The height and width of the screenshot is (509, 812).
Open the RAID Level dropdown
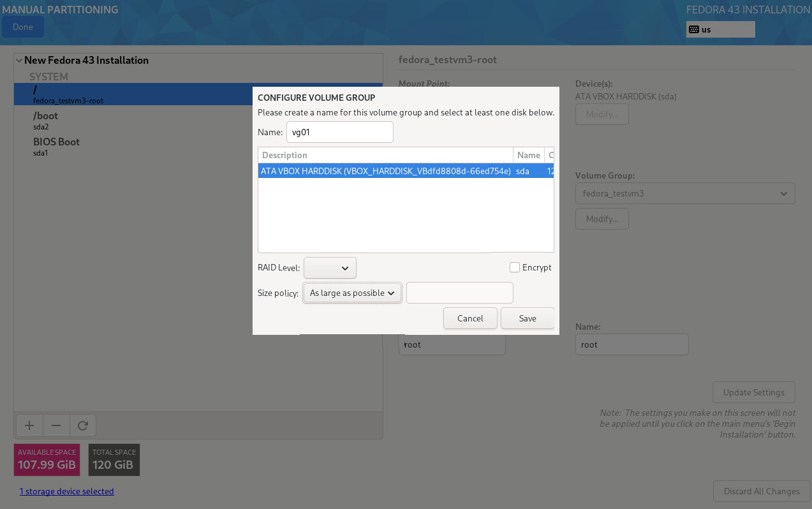(x=330, y=268)
